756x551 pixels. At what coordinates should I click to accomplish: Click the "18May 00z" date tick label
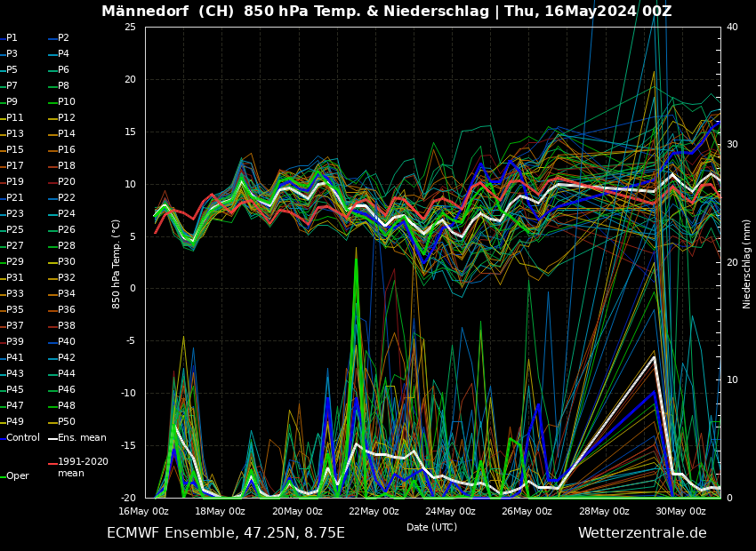pos(220,511)
